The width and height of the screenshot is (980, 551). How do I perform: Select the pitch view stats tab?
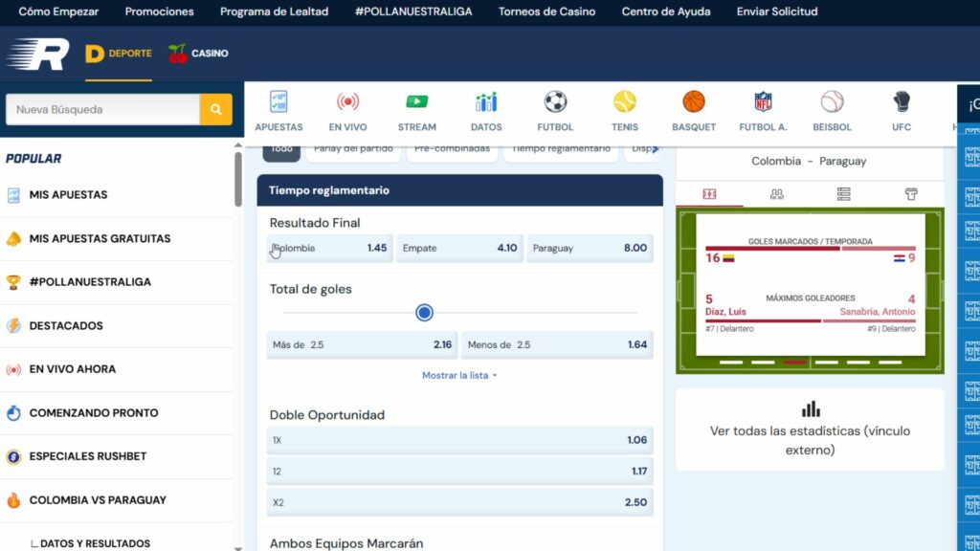pyautogui.click(x=709, y=194)
